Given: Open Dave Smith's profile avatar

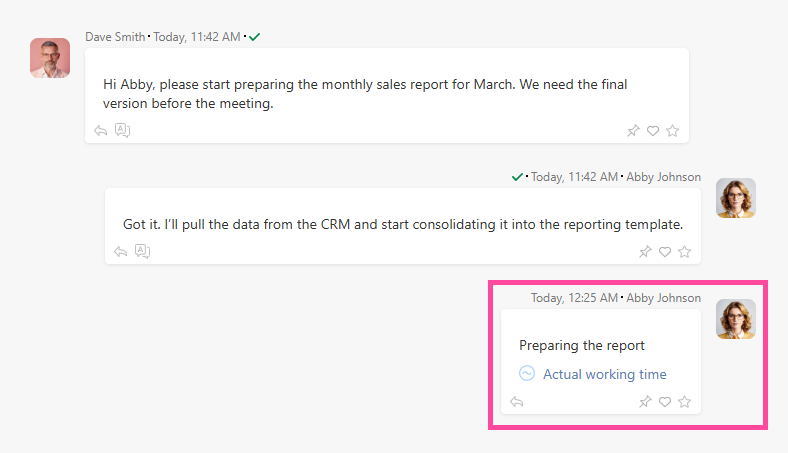Looking at the screenshot, I should (50, 58).
